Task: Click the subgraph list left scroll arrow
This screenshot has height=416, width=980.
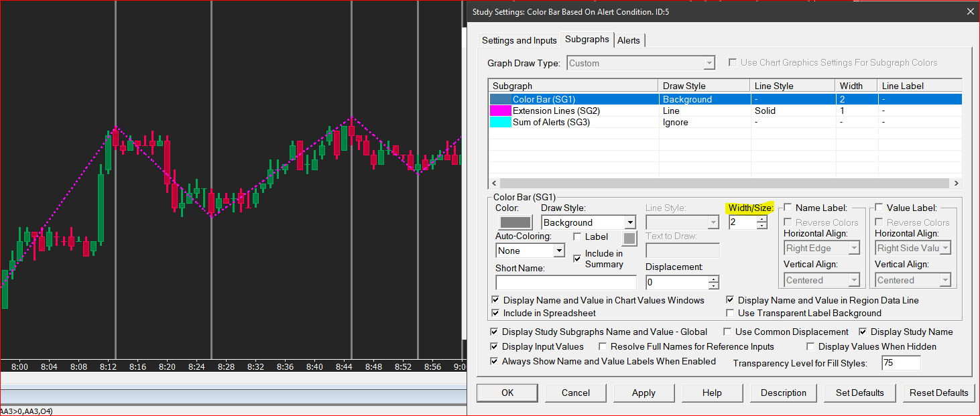Action: click(494, 184)
